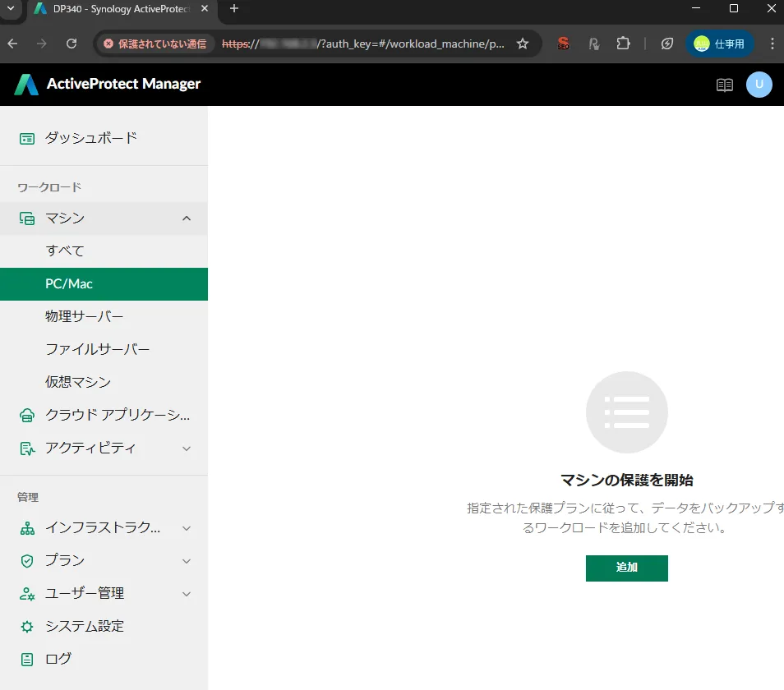784x690 pixels.
Task: Open システム設定 label
Action: click(x=85, y=627)
